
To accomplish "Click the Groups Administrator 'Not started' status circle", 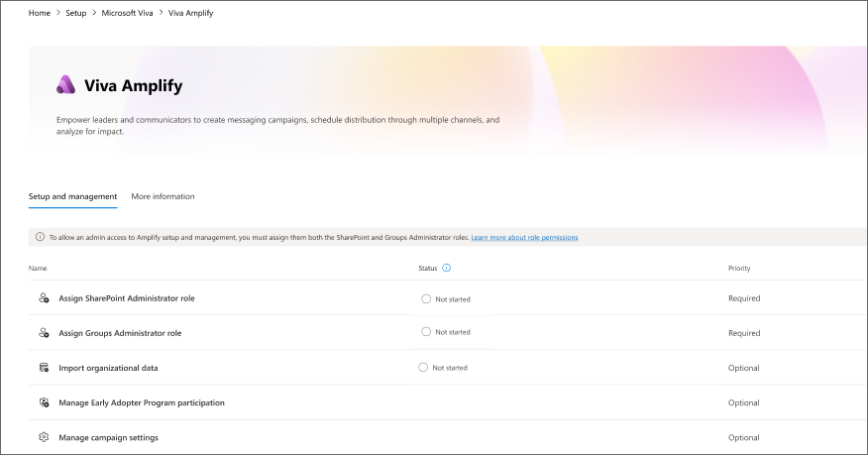I will click(426, 331).
